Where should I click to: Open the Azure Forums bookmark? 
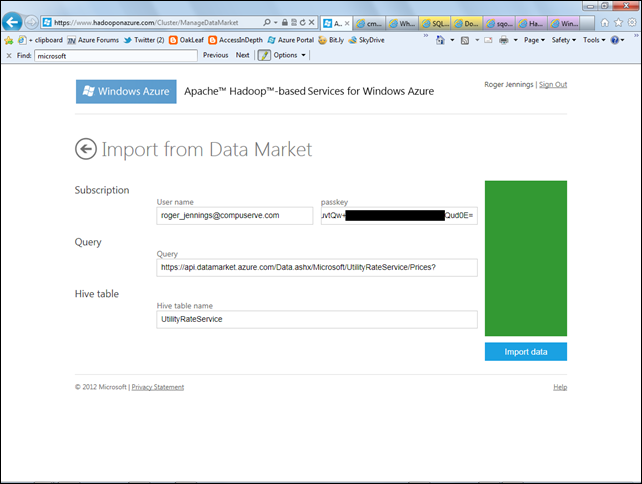point(93,40)
